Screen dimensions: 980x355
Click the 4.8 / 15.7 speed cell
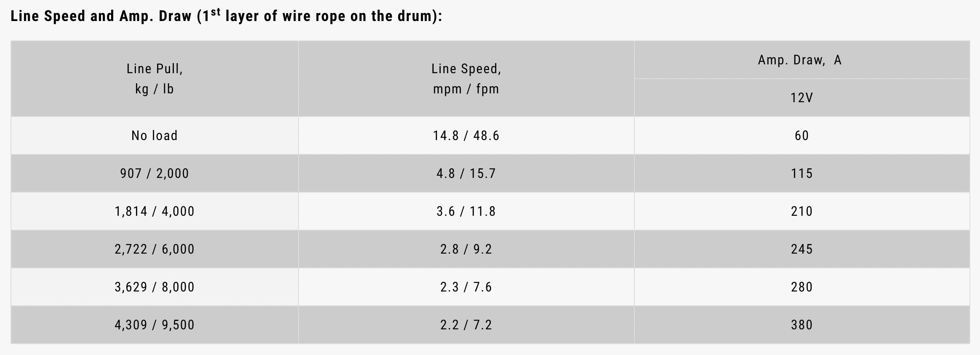pyautogui.click(x=466, y=173)
